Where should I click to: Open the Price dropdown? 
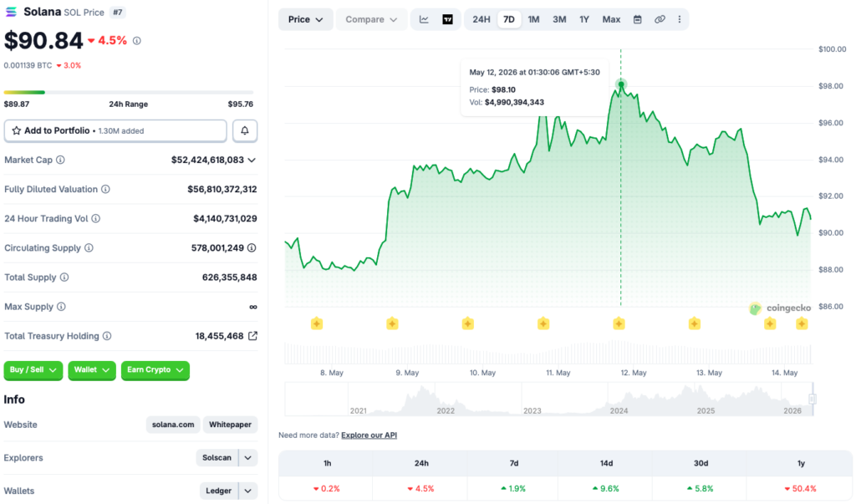point(306,19)
